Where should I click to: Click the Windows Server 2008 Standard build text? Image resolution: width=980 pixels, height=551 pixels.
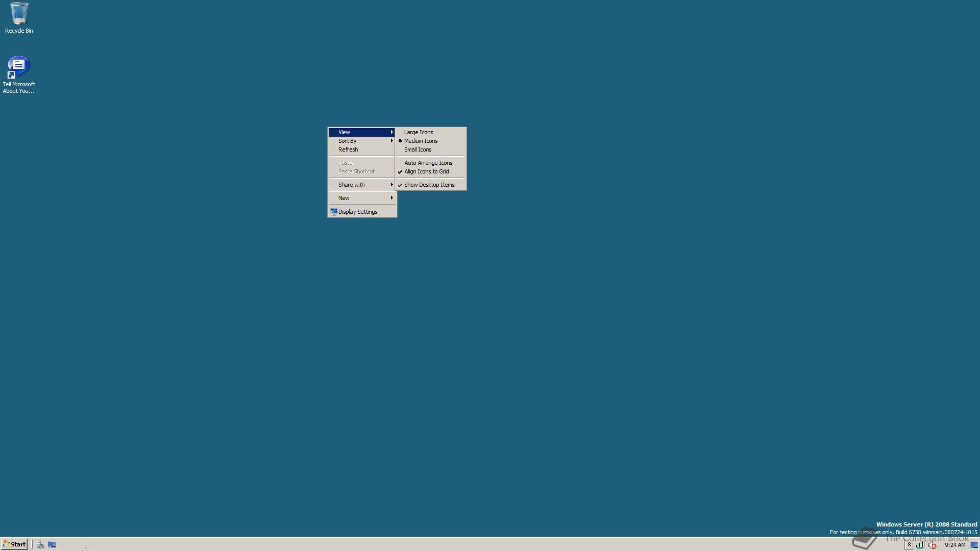903,528
